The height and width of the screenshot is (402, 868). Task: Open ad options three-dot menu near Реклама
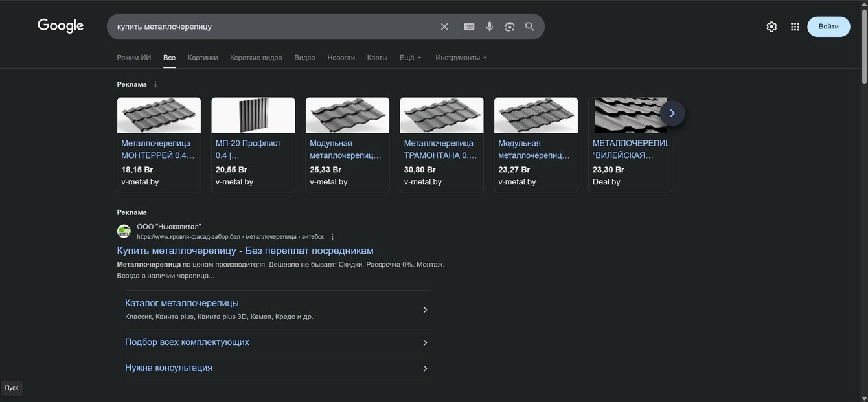pos(155,84)
